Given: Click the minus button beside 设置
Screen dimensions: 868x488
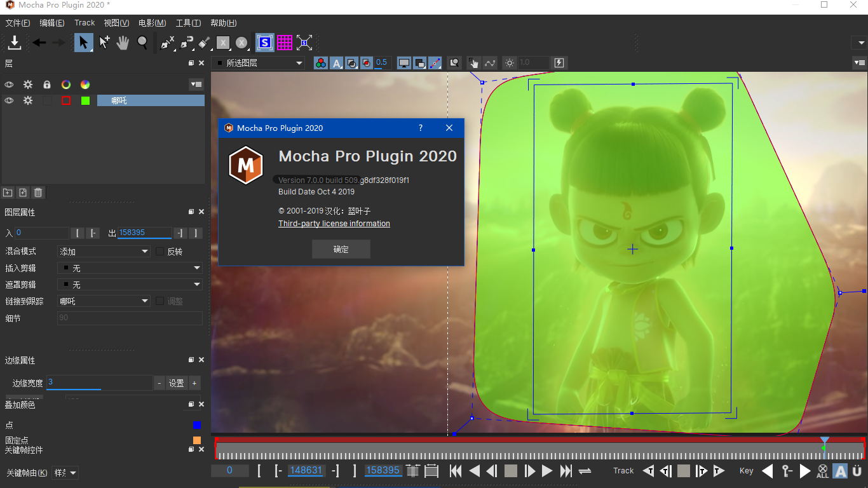Looking at the screenshot, I should coord(159,383).
